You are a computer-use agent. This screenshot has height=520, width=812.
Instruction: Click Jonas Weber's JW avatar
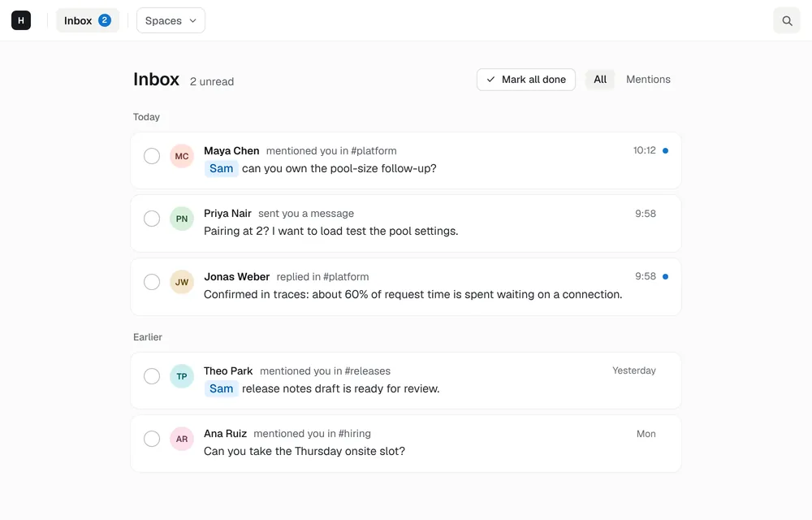point(182,282)
